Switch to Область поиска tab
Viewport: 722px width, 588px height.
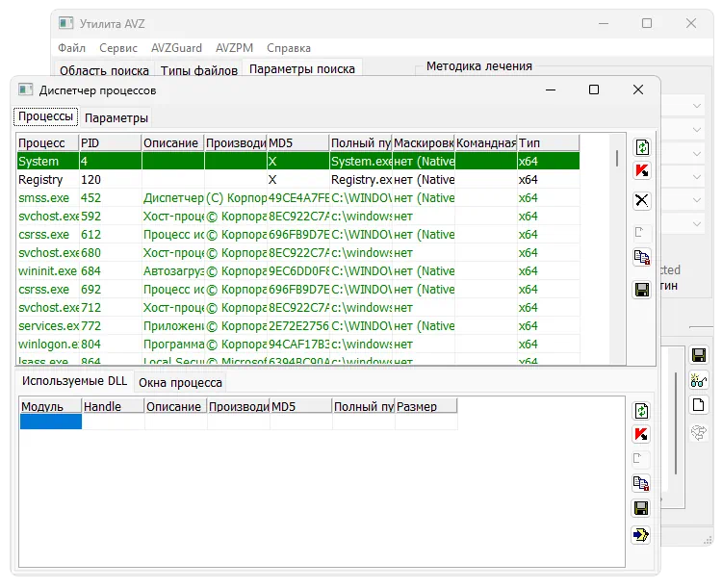pyautogui.click(x=104, y=70)
